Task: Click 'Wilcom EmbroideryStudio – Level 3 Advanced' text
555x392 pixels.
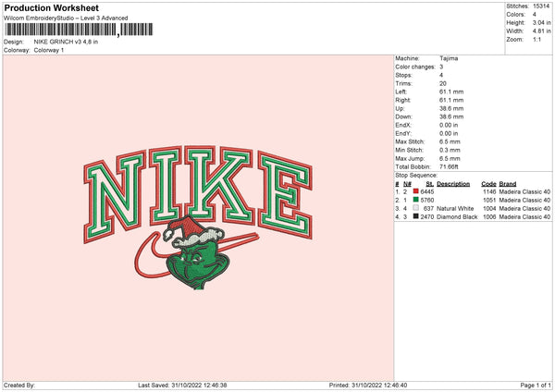Action: tap(66, 18)
